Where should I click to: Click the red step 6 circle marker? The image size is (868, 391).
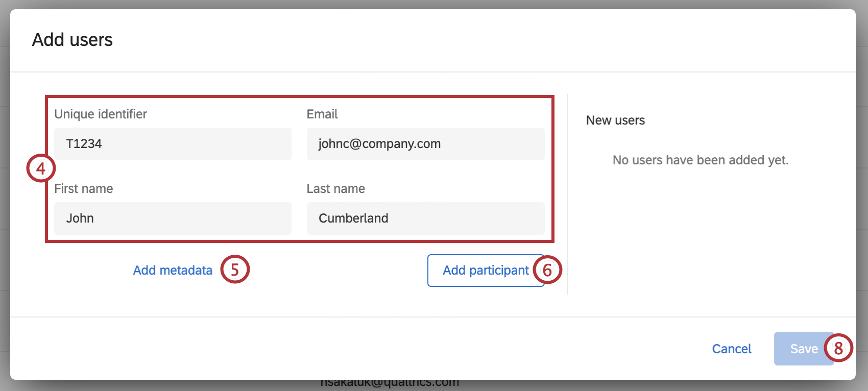point(547,270)
